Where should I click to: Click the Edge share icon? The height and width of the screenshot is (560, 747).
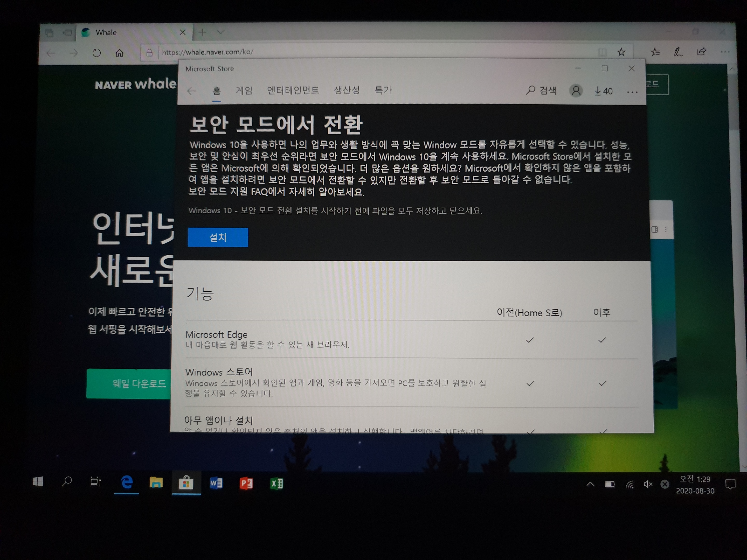pyautogui.click(x=701, y=52)
